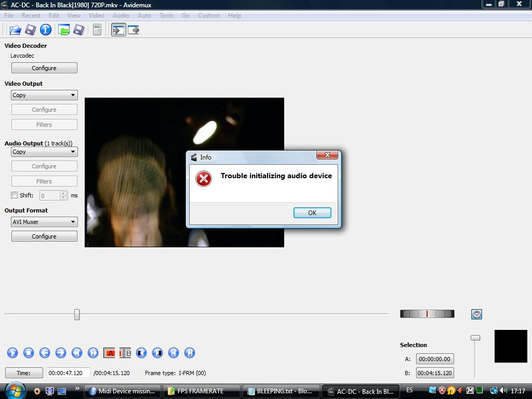The width and height of the screenshot is (532, 399).
Task: Click Configure under Video Decoder
Action: pyautogui.click(x=44, y=68)
